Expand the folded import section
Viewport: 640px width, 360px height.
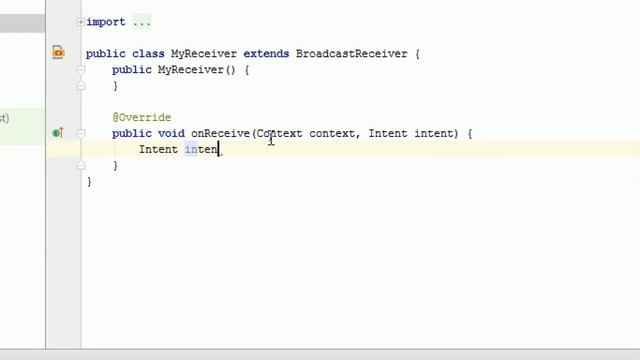tap(81, 22)
